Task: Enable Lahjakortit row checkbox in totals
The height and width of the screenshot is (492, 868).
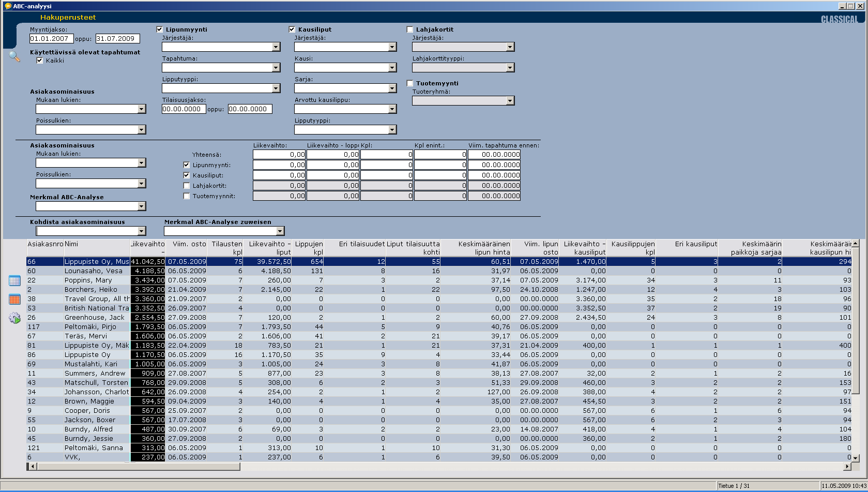Action: 187,186
